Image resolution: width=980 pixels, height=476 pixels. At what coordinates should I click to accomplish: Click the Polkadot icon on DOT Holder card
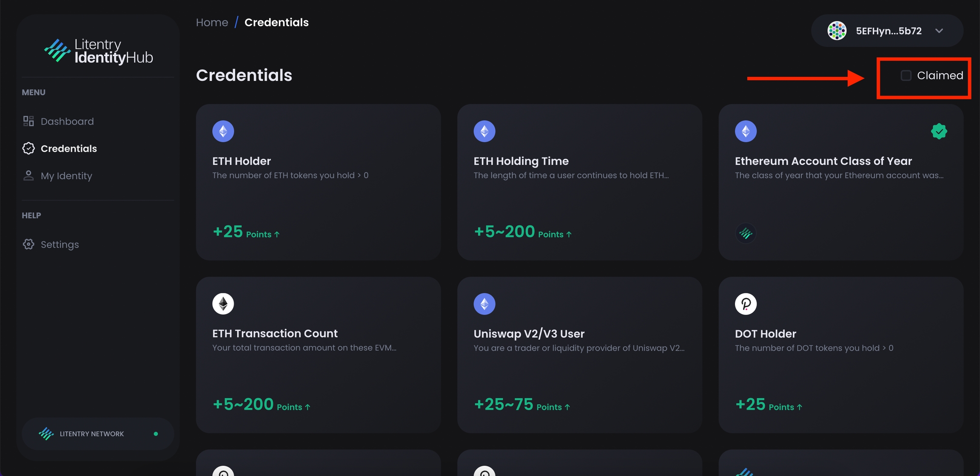point(746,304)
